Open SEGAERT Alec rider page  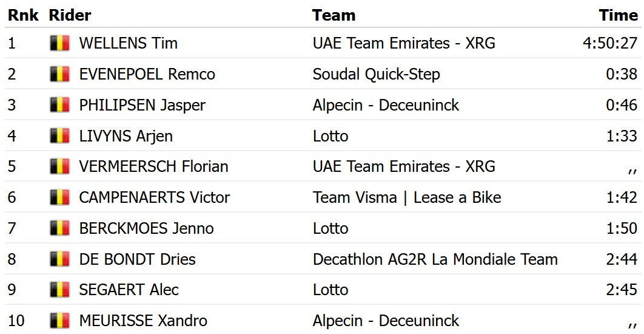pyautogui.click(x=129, y=290)
